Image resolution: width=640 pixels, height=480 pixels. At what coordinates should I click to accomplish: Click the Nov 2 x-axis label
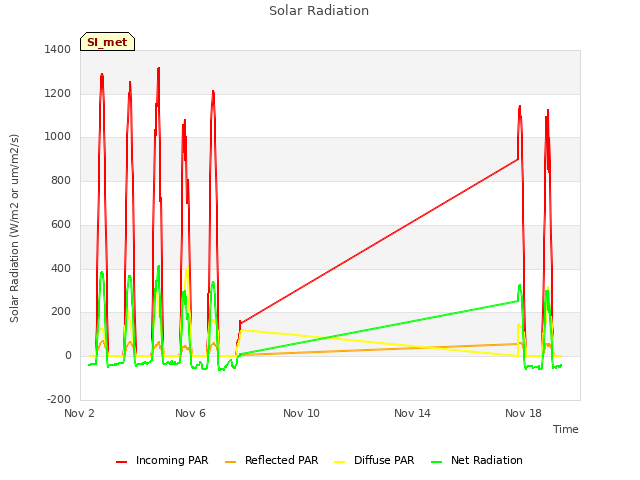tap(79, 413)
